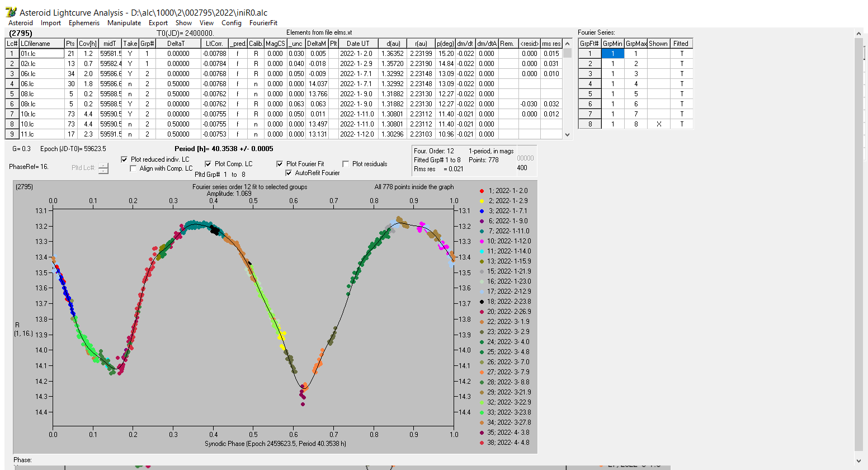Click the blue legend dot for 3; 2022-1-7.1
Image resolution: width=868 pixels, height=470 pixels.
coord(482,211)
